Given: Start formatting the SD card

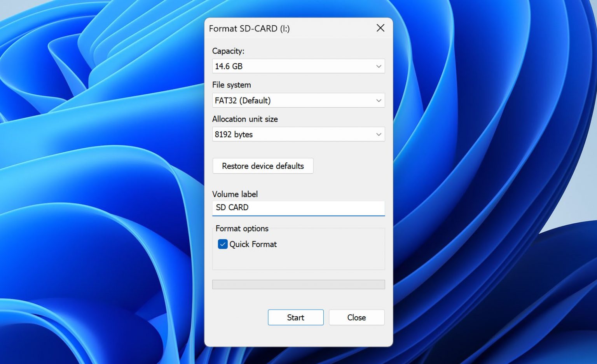Looking at the screenshot, I should 295,317.
